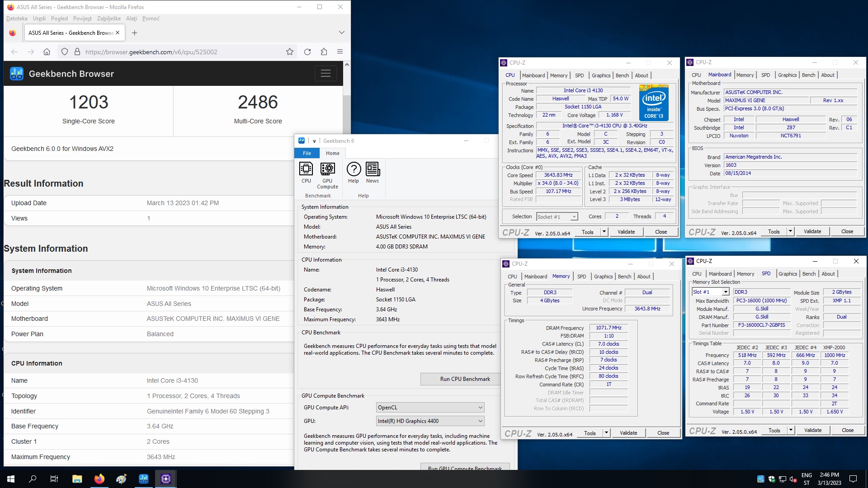The width and height of the screenshot is (868, 488).
Task: Click the Geekbench Browser logo
Action: [17, 74]
